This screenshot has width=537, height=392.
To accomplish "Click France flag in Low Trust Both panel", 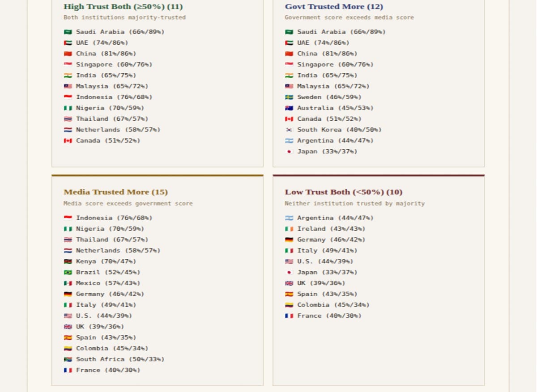I will point(289,316).
